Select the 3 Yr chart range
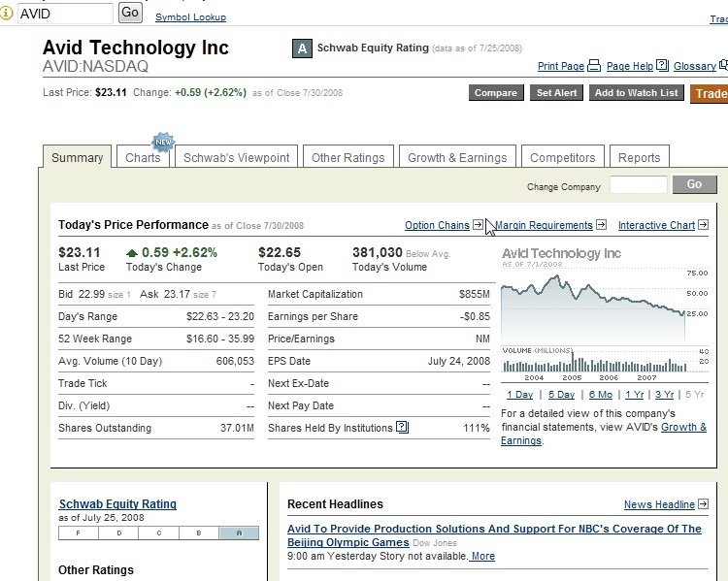728x581 pixels. 664,395
